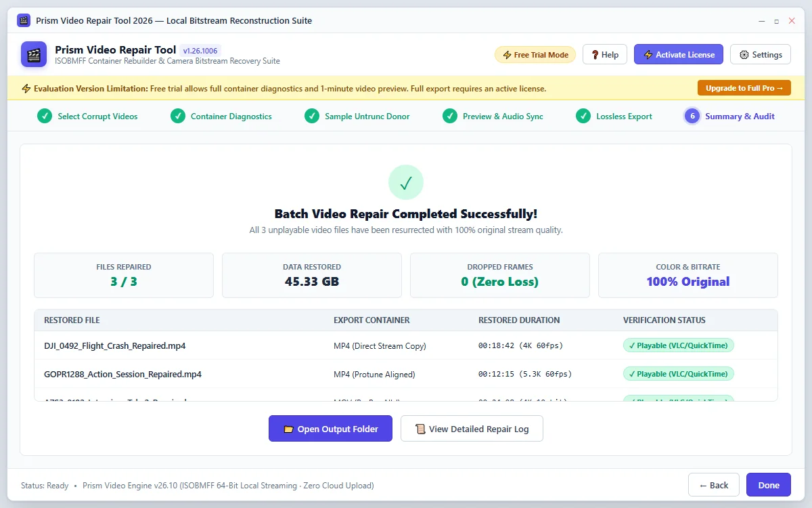Viewport: 812px width, 508px height.
Task: Click Upgrade to Full Pro
Action: [744, 88]
